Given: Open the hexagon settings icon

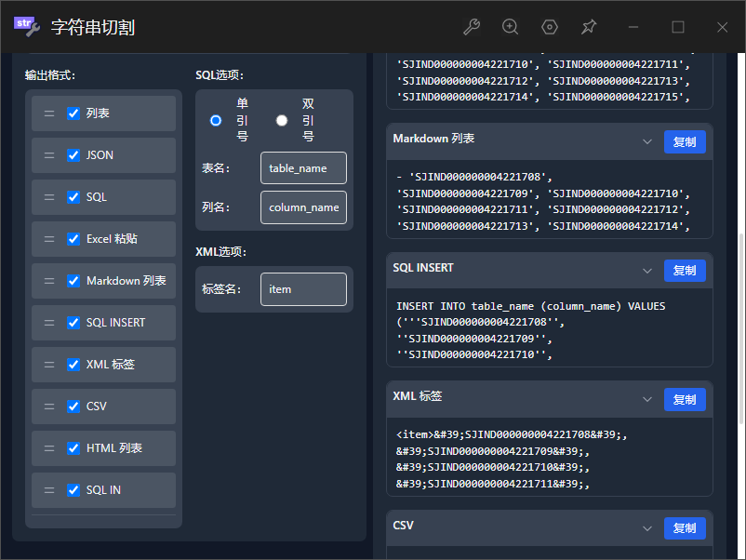Looking at the screenshot, I should [x=550, y=27].
